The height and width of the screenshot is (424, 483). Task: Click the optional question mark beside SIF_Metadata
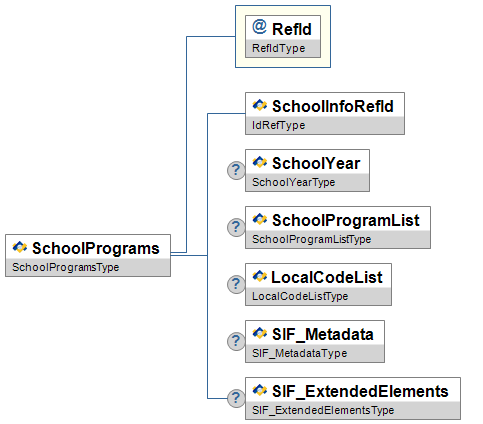(236, 341)
